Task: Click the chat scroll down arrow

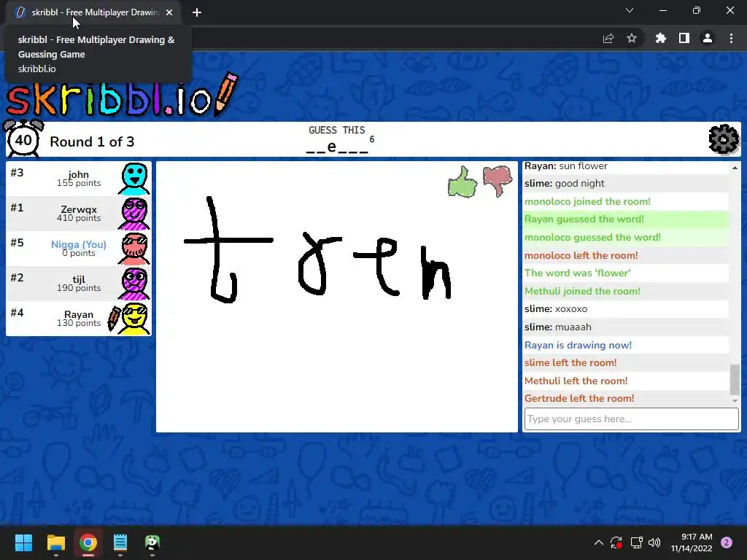Action: pyautogui.click(x=735, y=401)
